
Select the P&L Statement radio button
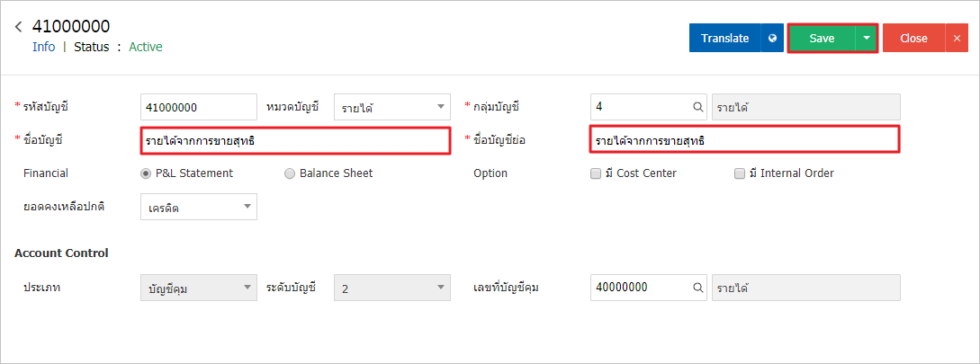[x=147, y=173]
